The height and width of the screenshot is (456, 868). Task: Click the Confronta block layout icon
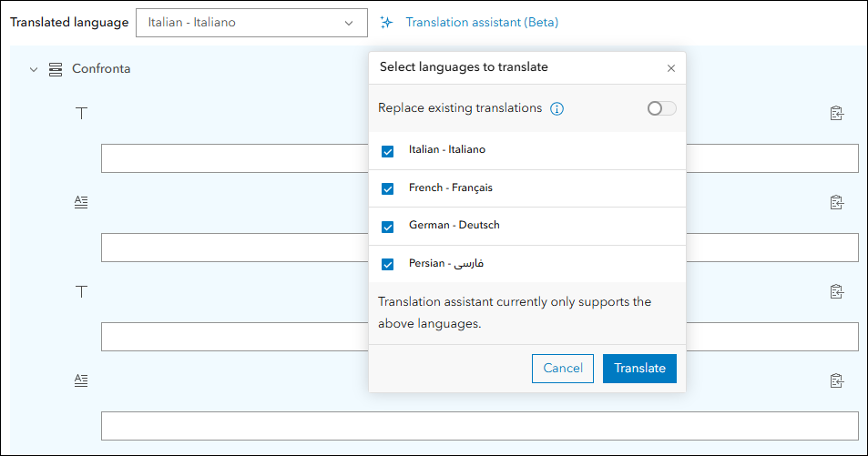tap(56, 69)
